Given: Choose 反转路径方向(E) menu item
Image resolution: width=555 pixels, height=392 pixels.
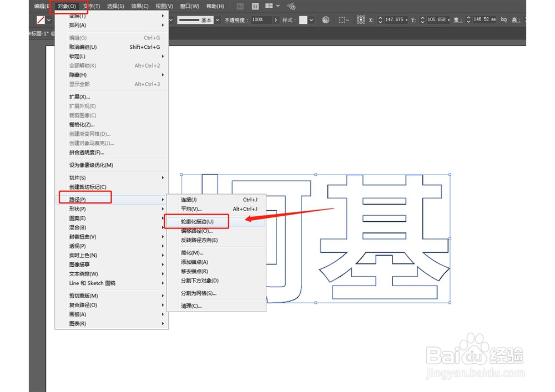Looking at the screenshot, I should click(x=216, y=241).
